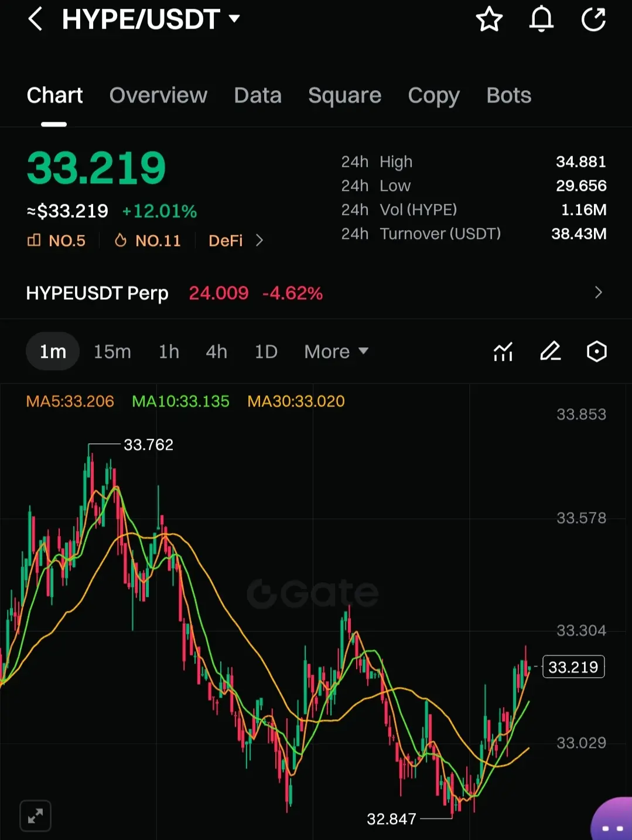
Task: Set a price alert with bell icon
Action: 541,19
